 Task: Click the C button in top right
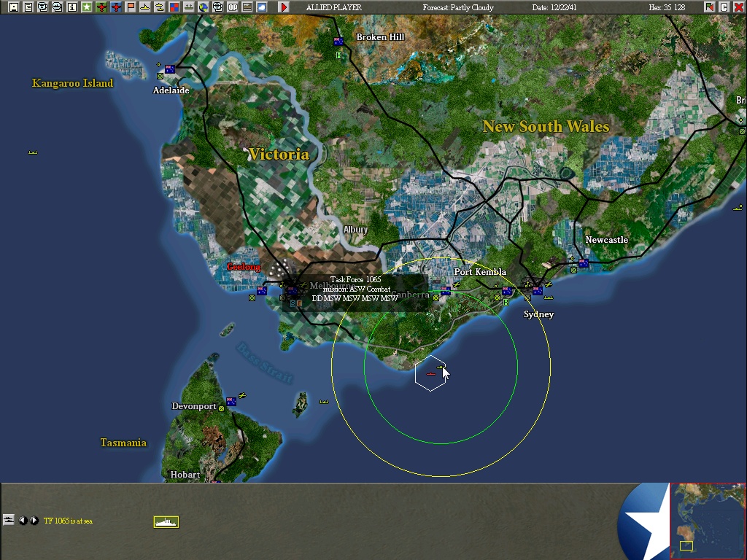(x=724, y=7)
